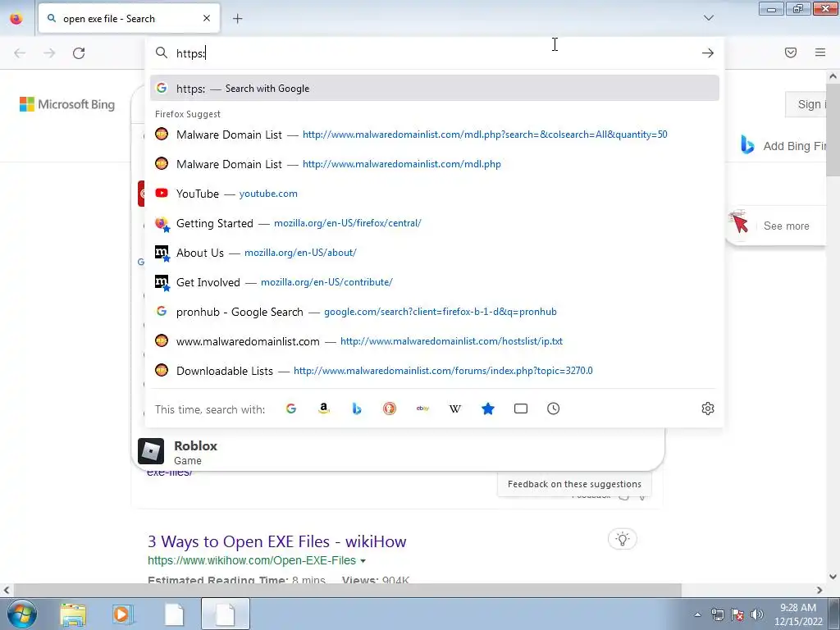Search this time with Bing icon
The height and width of the screenshot is (630, 840).
tap(357, 409)
